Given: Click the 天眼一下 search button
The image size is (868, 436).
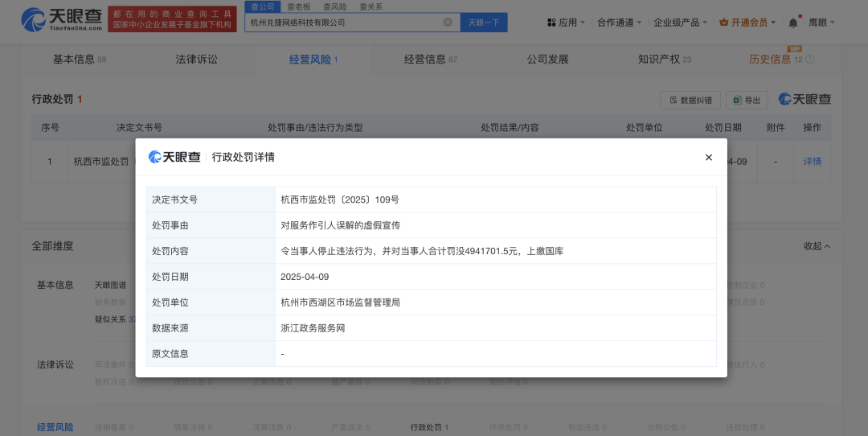Looking at the screenshot, I should pos(483,23).
